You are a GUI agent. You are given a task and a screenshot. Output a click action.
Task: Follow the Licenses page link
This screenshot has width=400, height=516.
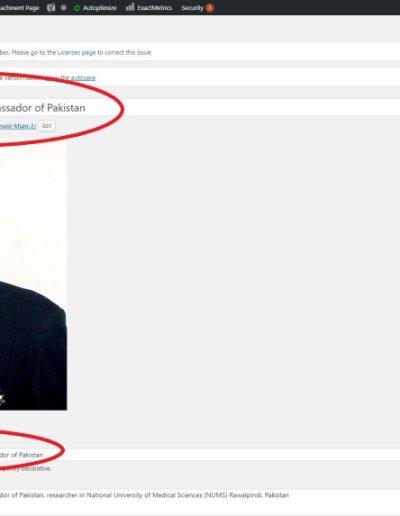click(77, 52)
